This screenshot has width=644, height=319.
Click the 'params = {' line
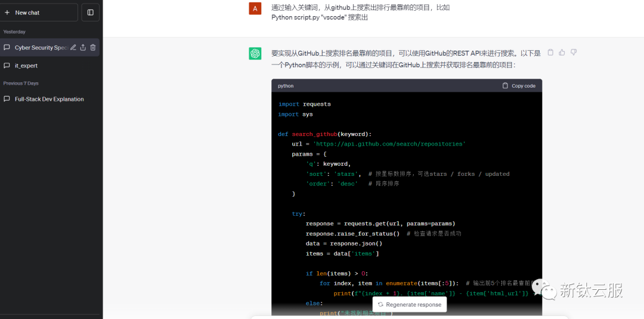coord(309,154)
